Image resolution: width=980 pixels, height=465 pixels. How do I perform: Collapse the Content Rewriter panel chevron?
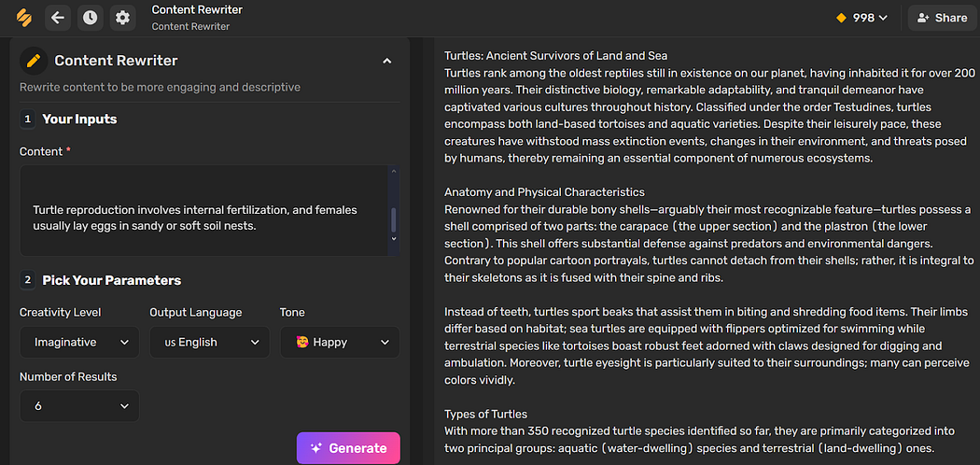[x=387, y=61]
